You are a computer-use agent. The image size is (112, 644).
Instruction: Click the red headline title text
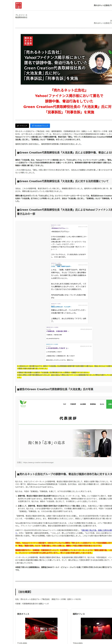pyautogui.click(x=67, y=101)
